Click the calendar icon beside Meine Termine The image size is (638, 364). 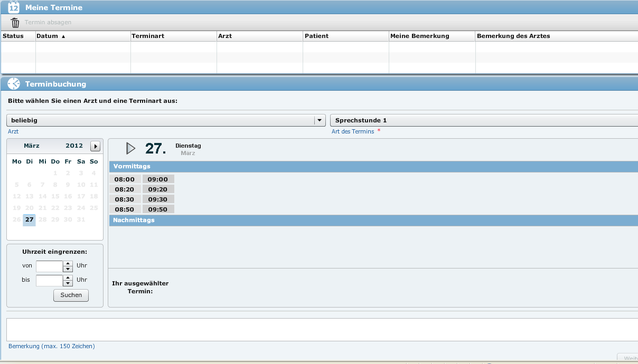(14, 7)
